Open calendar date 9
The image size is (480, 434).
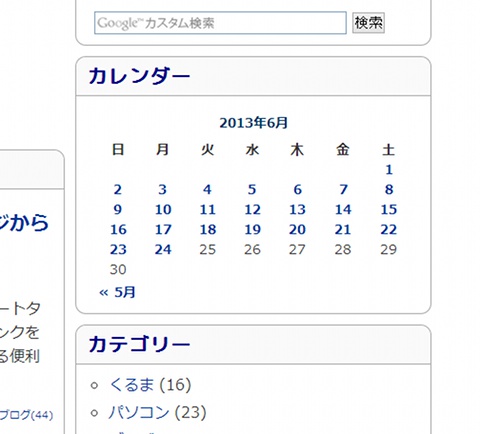coord(118,210)
